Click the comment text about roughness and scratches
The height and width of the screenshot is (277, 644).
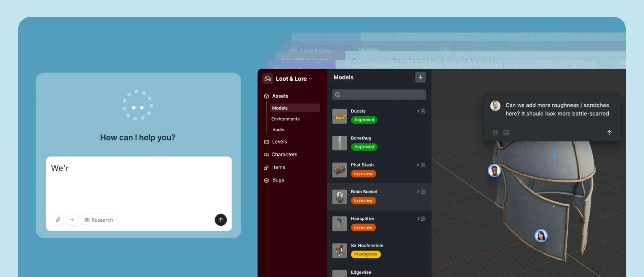(x=557, y=109)
